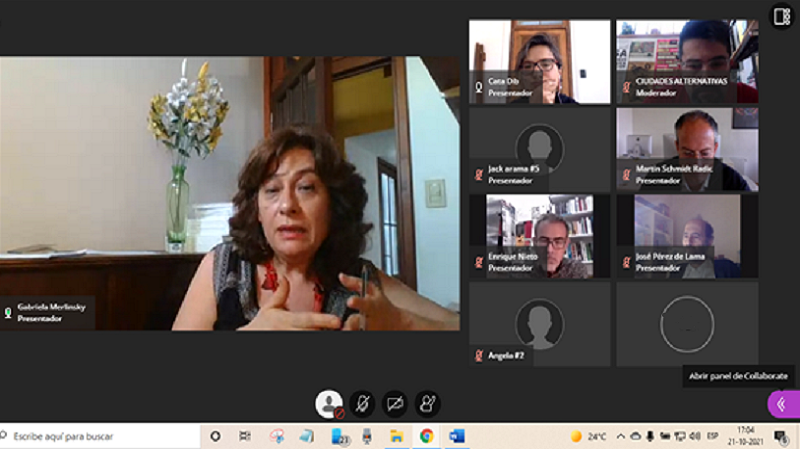This screenshot has height=449, width=800.
Task: Open Microsoft Word from the taskbar
Action: coord(457,436)
